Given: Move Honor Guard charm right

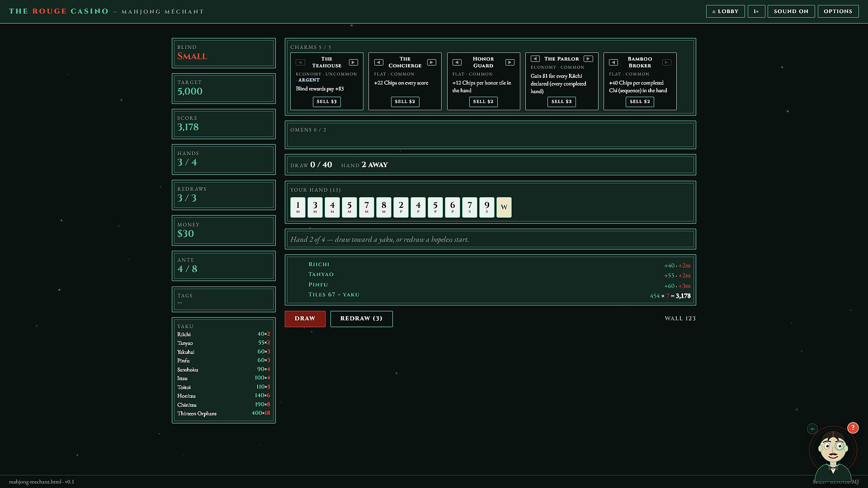Looking at the screenshot, I should [510, 62].
